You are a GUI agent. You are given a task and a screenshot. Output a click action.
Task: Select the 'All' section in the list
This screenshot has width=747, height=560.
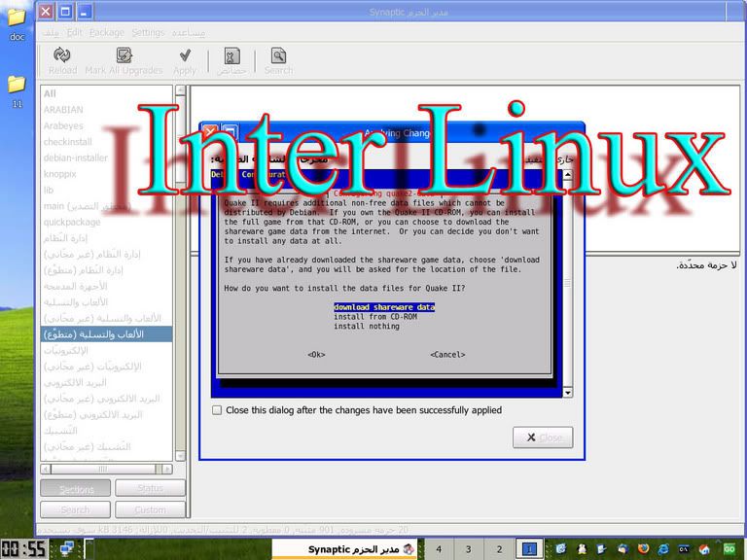[106, 93]
